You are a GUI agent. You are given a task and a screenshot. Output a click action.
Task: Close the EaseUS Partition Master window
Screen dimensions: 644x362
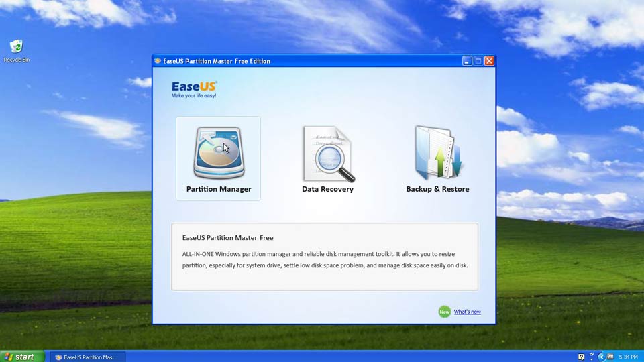[x=489, y=61]
